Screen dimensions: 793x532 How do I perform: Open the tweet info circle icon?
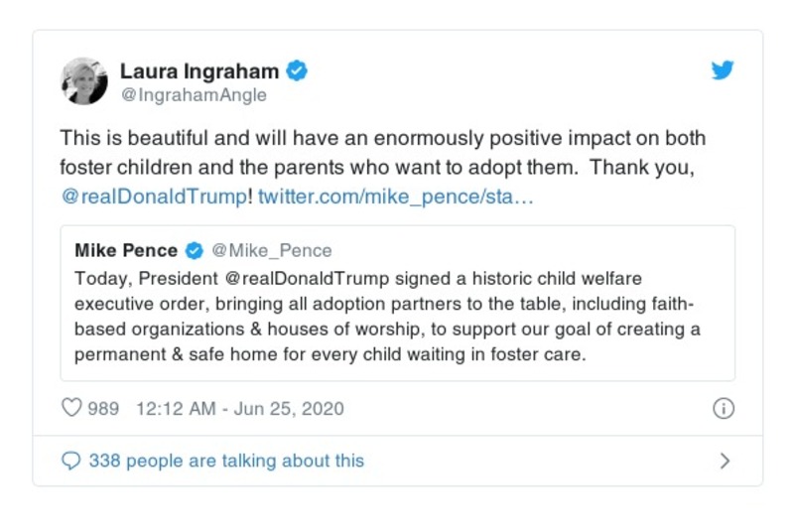(724, 408)
